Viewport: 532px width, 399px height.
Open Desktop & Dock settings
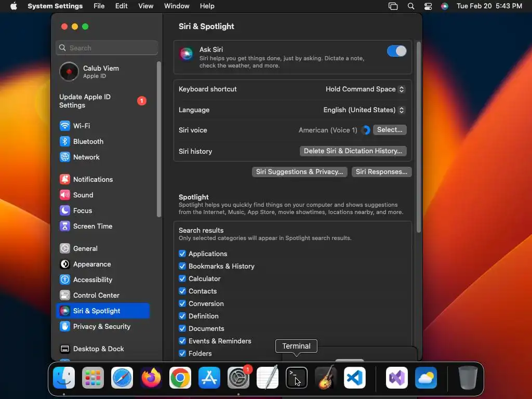[x=103, y=349]
